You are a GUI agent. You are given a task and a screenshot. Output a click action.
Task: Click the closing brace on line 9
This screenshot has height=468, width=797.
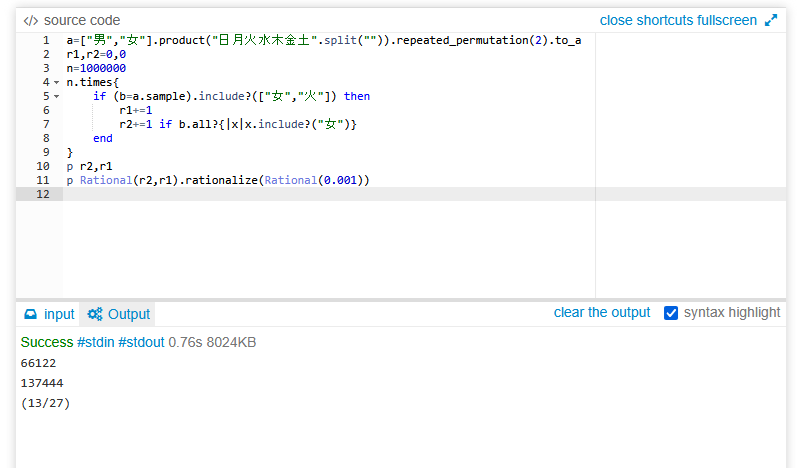[x=70, y=152]
